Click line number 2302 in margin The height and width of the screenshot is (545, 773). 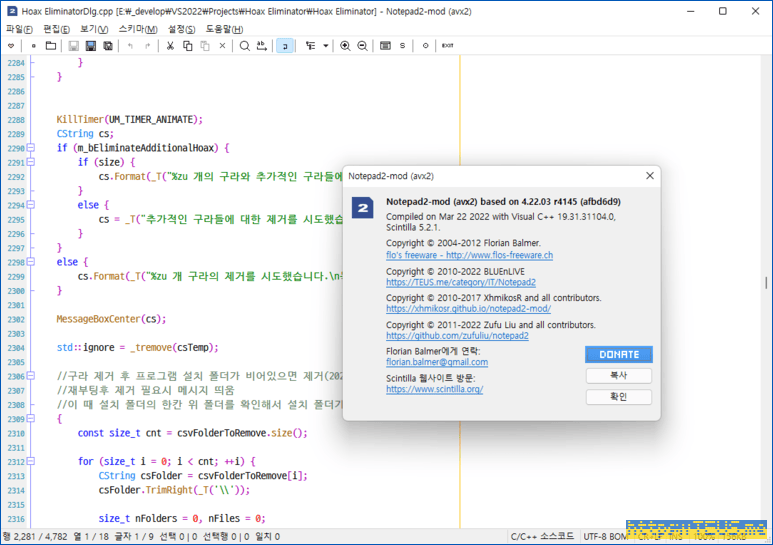click(x=16, y=319)
